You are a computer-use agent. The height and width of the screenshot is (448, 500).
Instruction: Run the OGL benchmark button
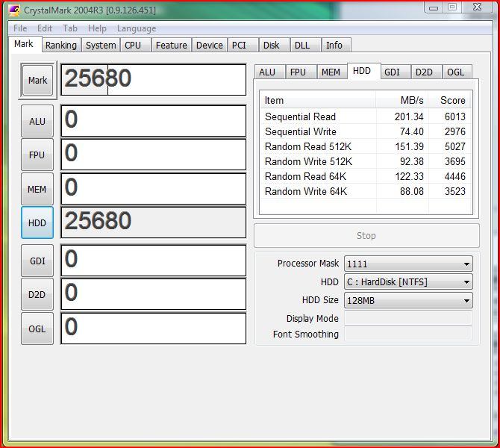coord(37,329)
